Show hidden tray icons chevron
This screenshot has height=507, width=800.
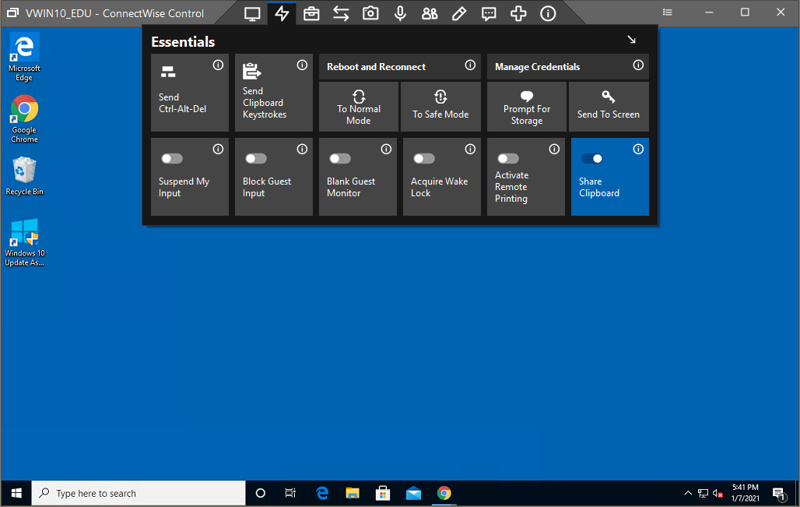688,493
